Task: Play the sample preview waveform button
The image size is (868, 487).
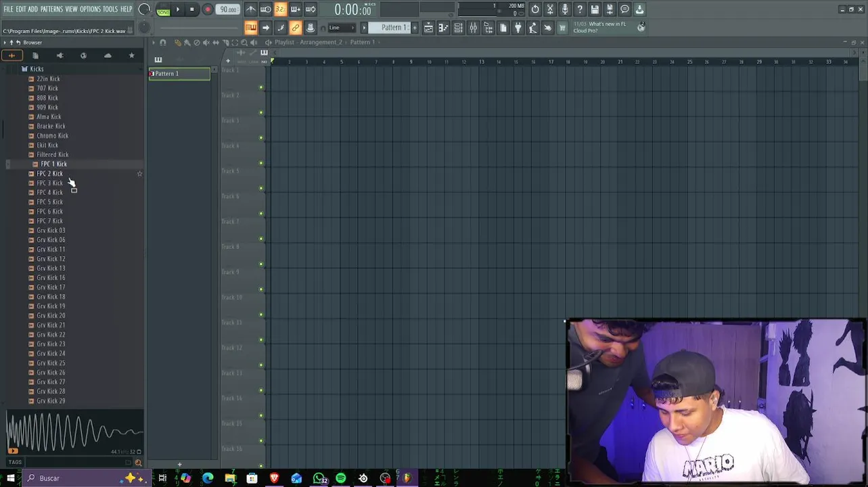Action: point(13,451)
